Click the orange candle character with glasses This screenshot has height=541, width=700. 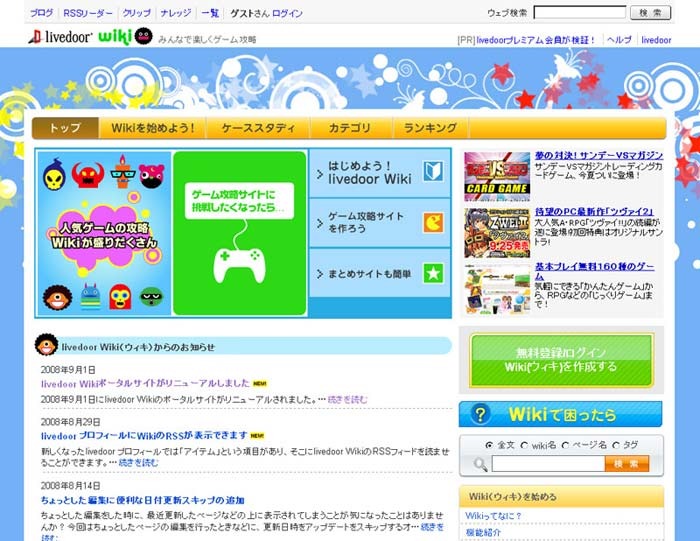tap(122, 172)
